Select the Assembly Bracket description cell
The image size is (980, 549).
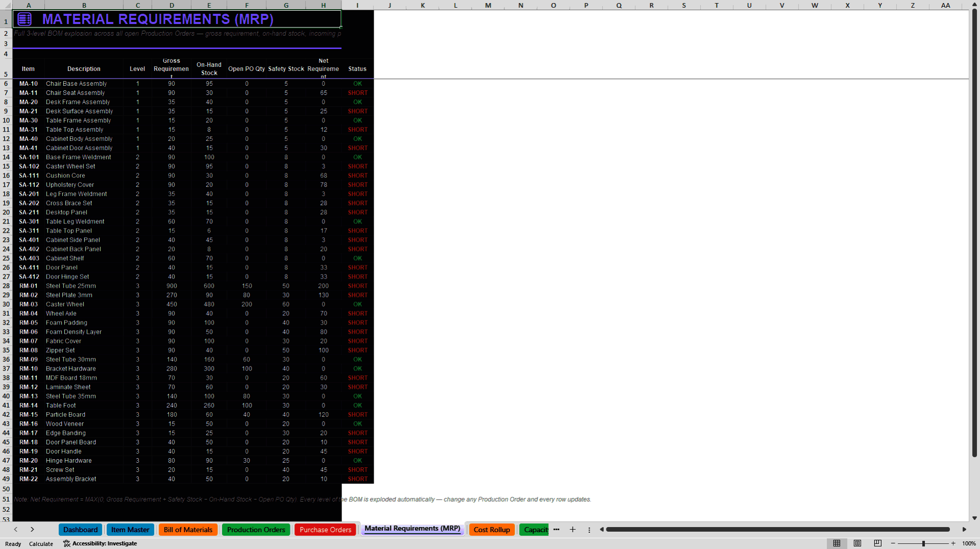coord(84,479)
